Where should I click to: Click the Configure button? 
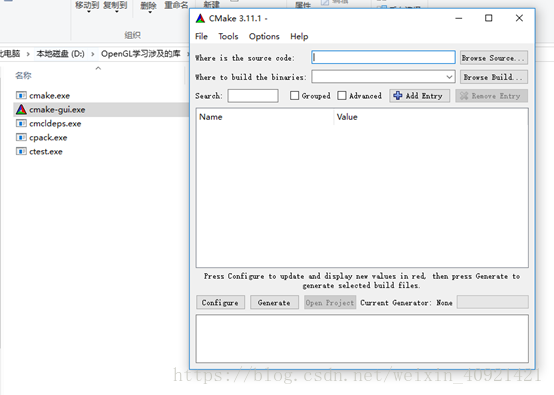(x=220, y=302)
